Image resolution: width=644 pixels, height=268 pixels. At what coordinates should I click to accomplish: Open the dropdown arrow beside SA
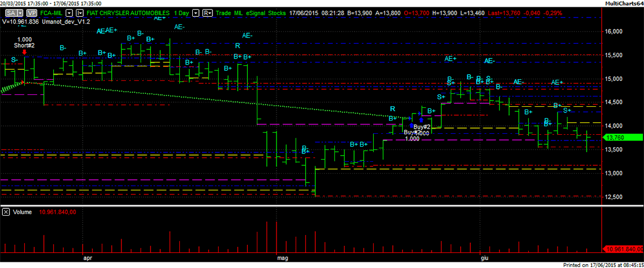click(x=21, y=12)
